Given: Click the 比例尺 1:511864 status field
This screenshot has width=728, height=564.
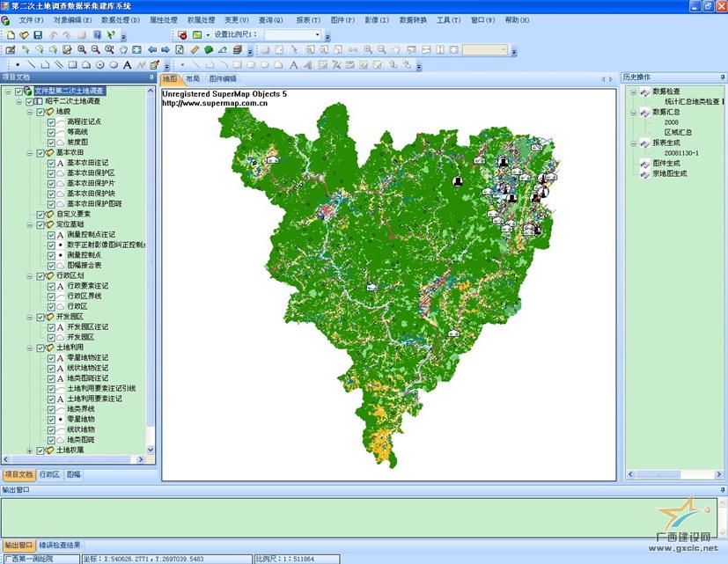Looking at the screenshot, I should click(x=298, y=559).
